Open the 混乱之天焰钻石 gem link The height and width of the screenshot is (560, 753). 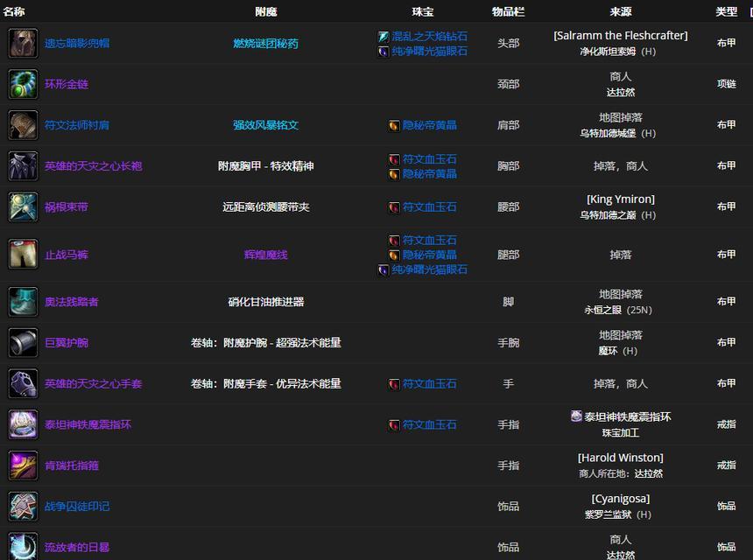pos(429,37)
